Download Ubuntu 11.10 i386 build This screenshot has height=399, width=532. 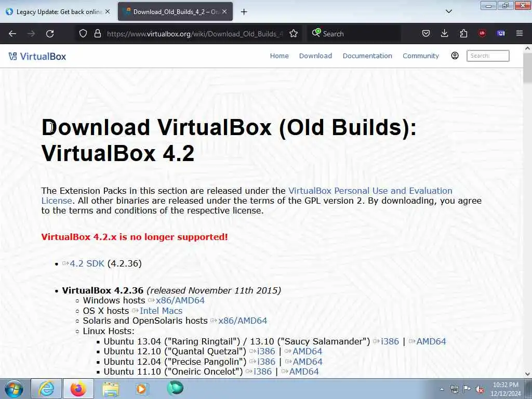262,371
